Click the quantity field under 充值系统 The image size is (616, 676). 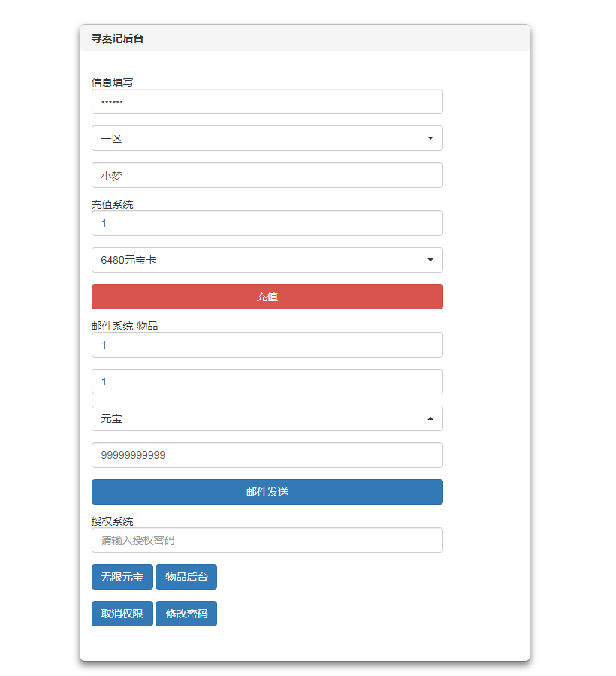click(267, 223)
